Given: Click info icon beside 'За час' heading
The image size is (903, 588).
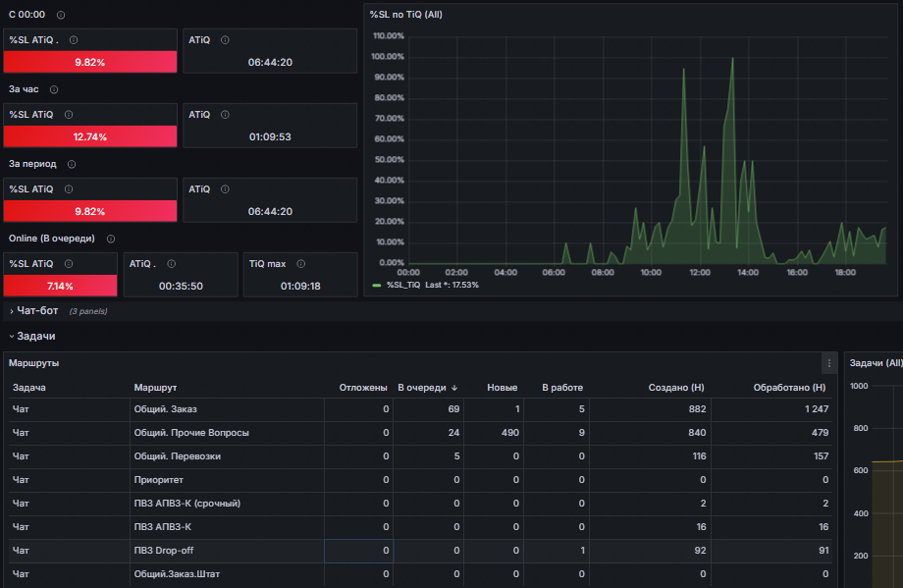Looking at the screenshot, I should pyautogui.click(x=54, y=89).
